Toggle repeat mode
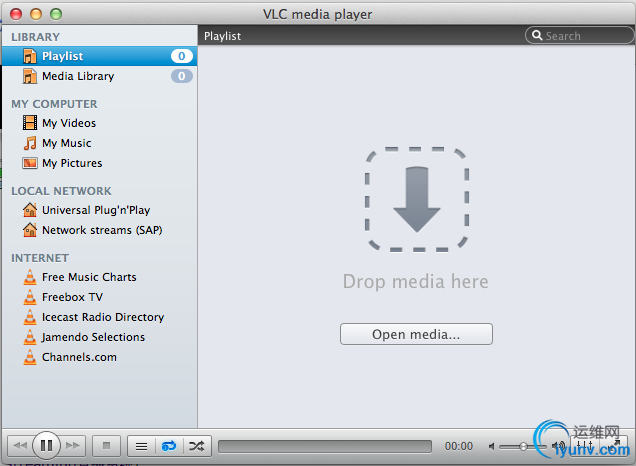The width and height of the screenshot is (636, 466). [x=169, y=446]
